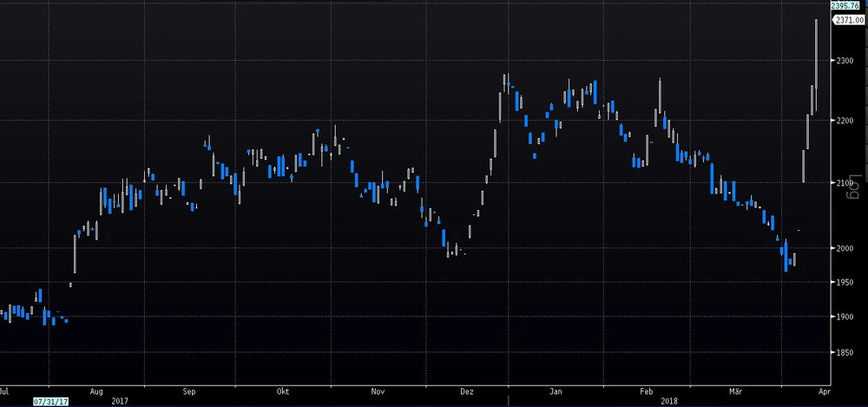This screenshot has width=868, height=407.
Task: Click the Sep month label
Action: click(190, 391)
